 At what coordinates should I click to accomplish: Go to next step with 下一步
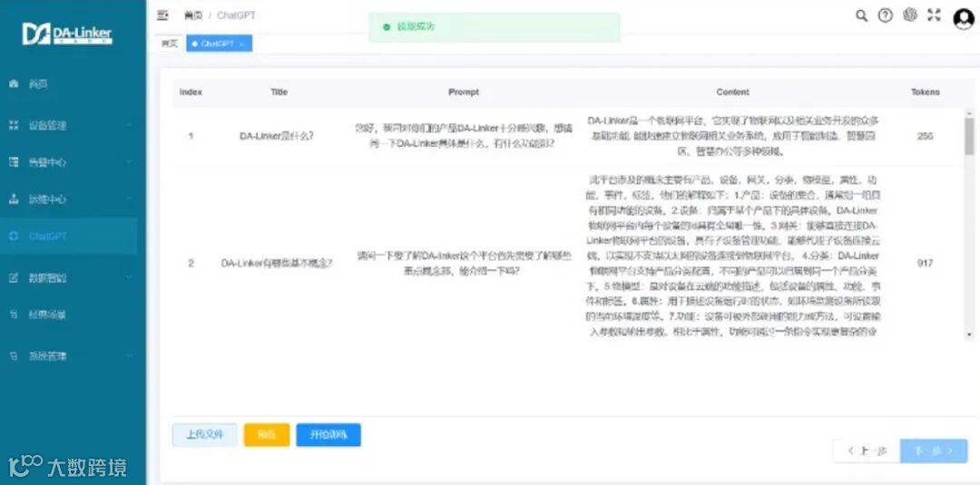tap(934, 451)
